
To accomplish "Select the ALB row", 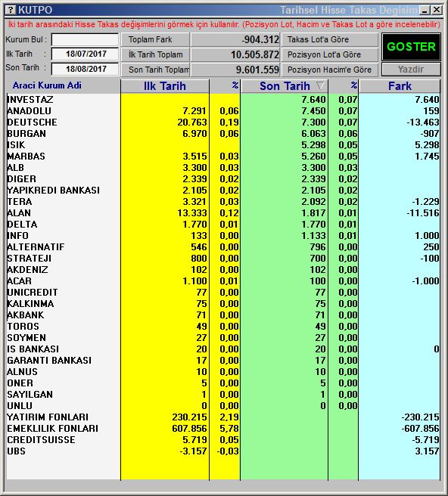I will pos(223,168).
